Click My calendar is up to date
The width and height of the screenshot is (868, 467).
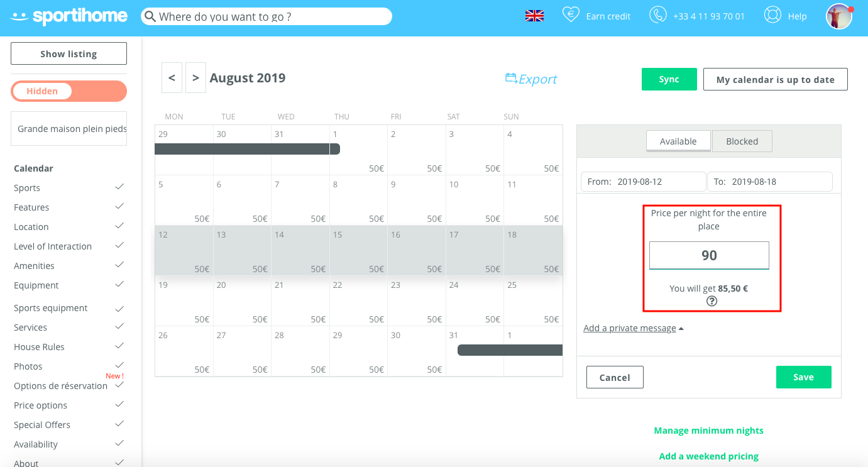[776, 79]
